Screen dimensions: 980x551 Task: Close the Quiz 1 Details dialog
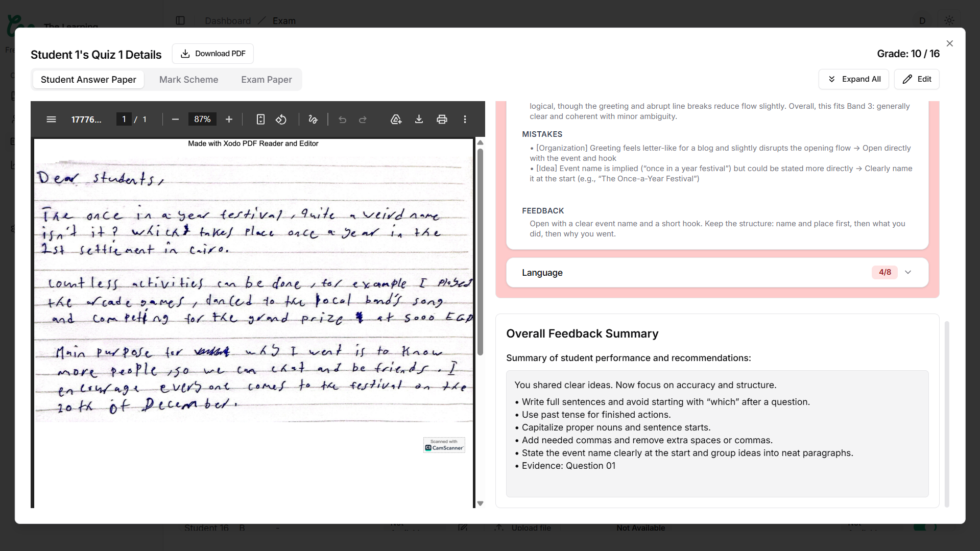pyautogui.click(x=950, y=43)
